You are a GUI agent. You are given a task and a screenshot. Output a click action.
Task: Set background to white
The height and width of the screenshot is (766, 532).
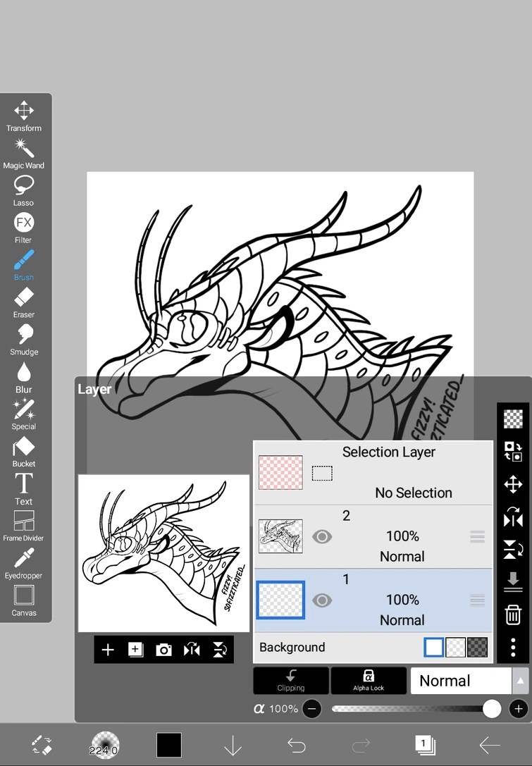click(x=434, y=648)
